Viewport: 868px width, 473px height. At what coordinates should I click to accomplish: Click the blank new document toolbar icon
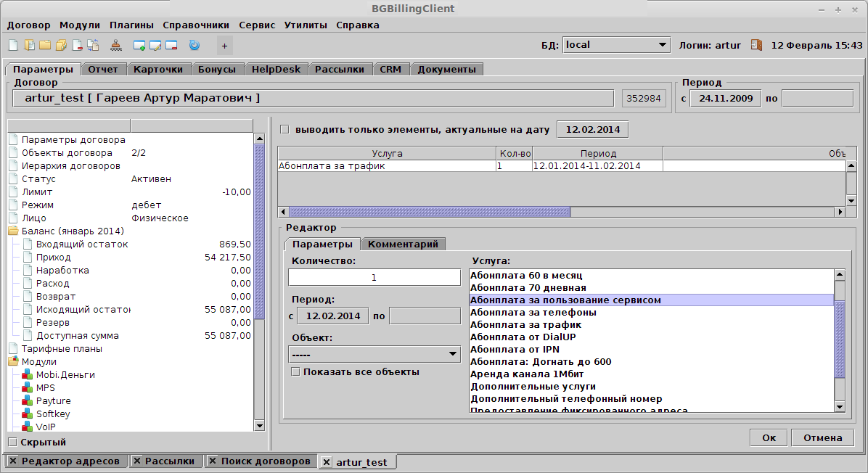click(x=12, y=45)
